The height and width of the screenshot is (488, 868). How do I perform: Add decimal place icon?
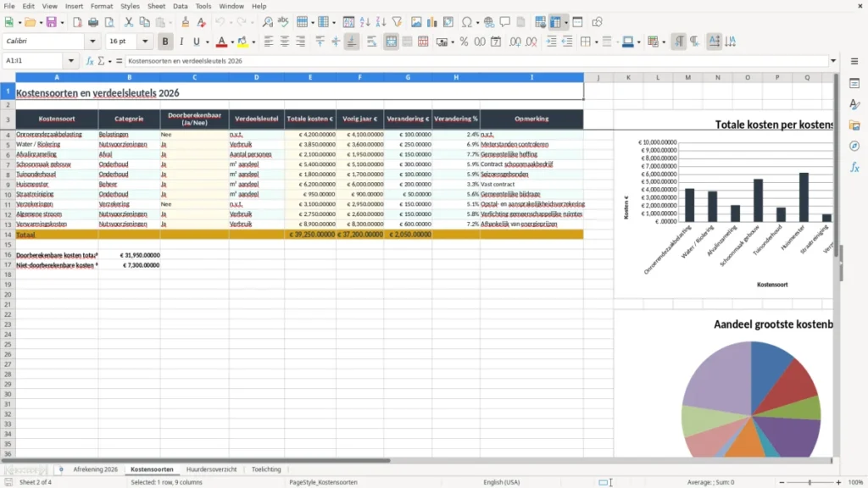[515, 42]
